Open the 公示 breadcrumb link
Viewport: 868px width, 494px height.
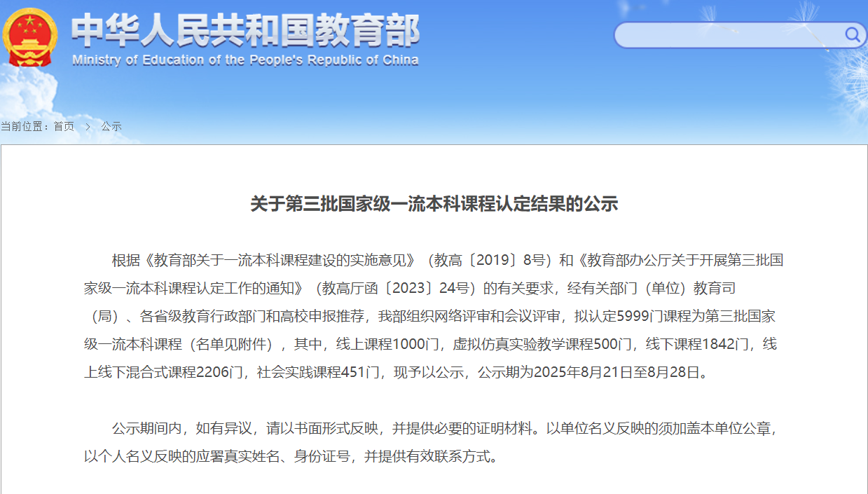111,126
